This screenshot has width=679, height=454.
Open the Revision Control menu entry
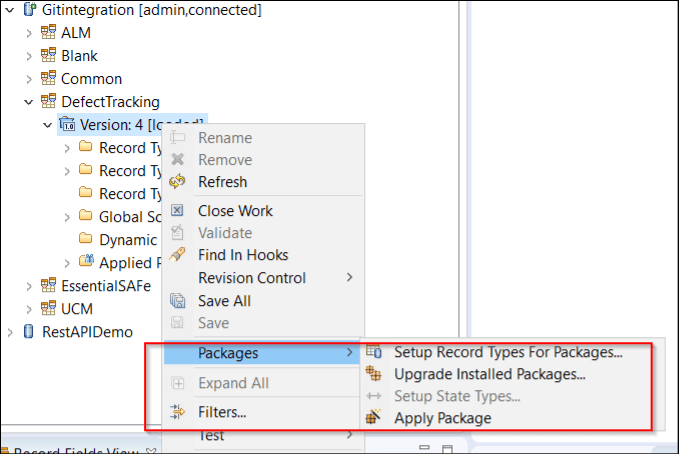point(252,278)
